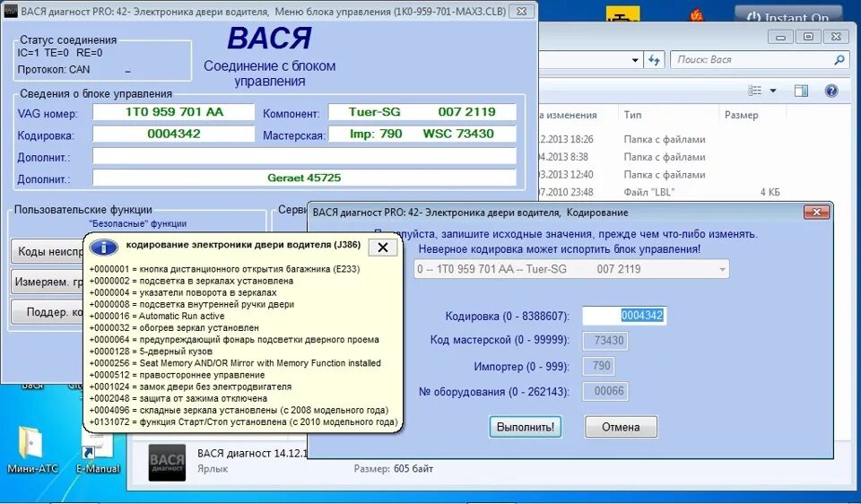Click the Поддер. коды button
This screenshot has width=861, height=504.
pos(48,312)
